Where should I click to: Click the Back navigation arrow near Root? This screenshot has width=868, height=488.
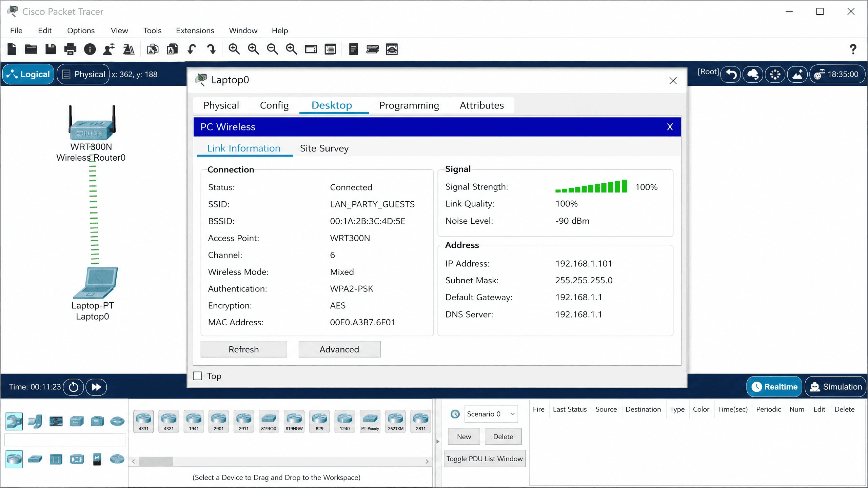[x=731, y=74]
